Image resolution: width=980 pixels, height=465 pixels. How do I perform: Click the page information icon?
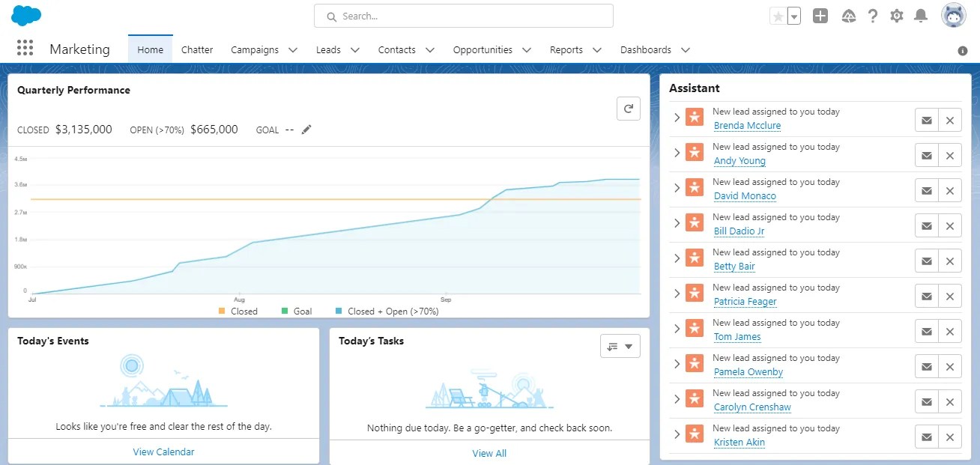pos(962,50)
